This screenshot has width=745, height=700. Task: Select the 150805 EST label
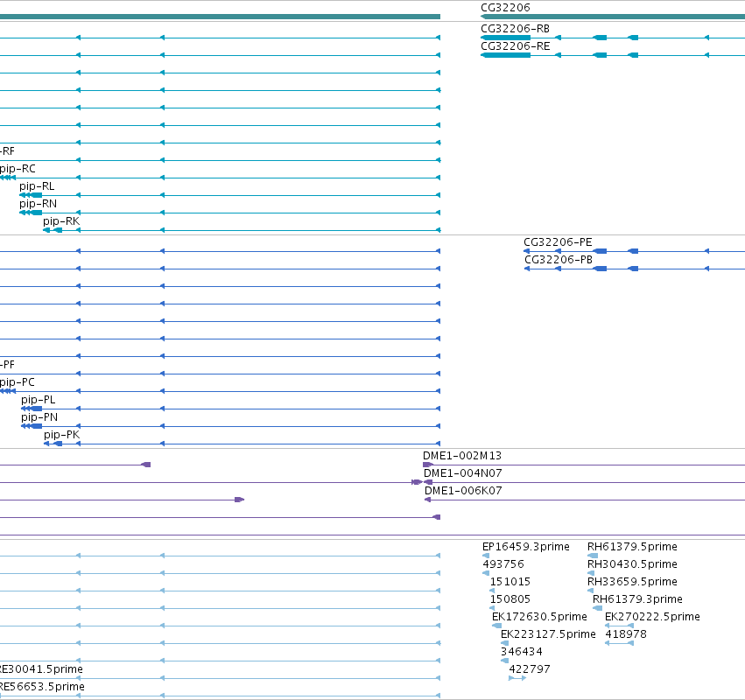tap(510, 599)
